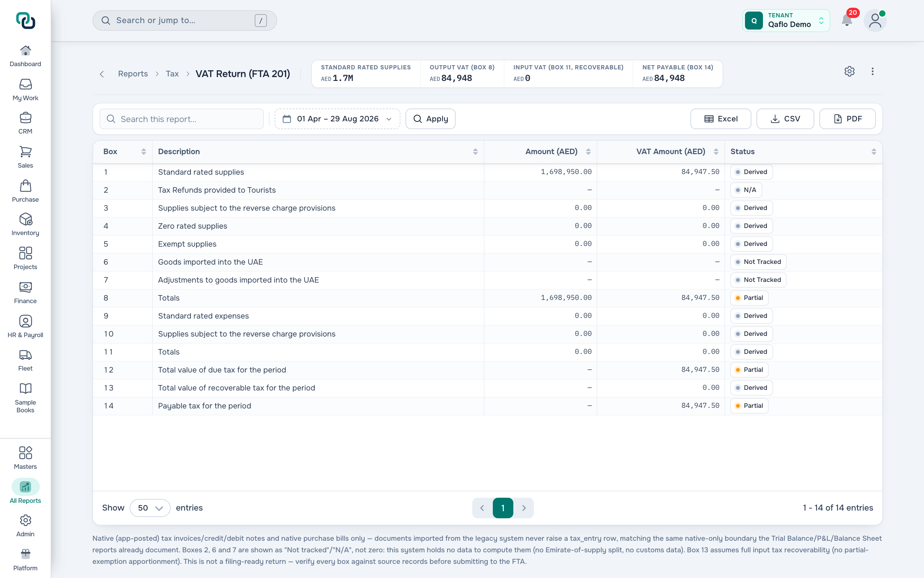Select the 'Standard rated expenses' row
The height and width of the screenshot is (578, 924).
tap(488, 316)
